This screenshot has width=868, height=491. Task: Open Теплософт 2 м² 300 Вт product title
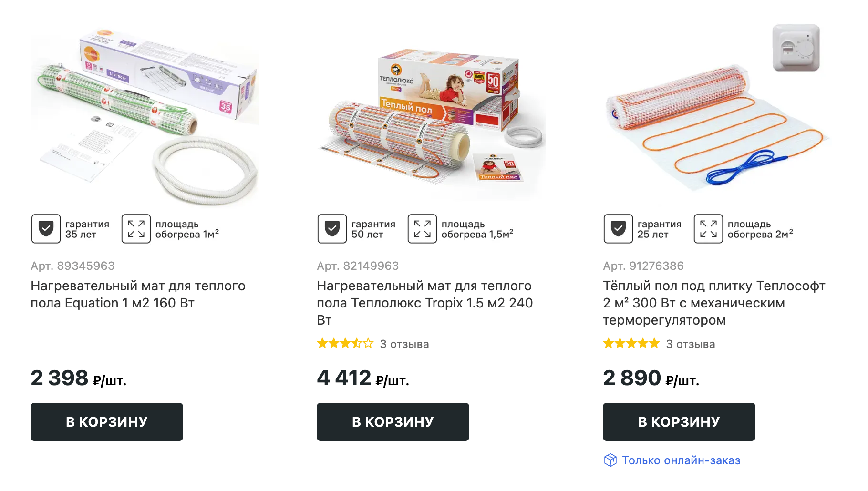pos(714,303)
